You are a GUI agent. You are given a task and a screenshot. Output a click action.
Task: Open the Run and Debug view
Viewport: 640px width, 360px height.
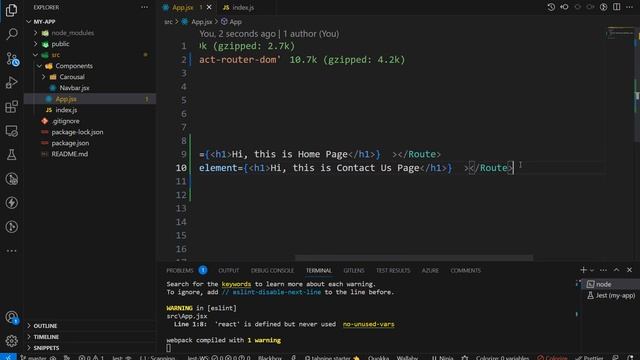coord(11,82)
